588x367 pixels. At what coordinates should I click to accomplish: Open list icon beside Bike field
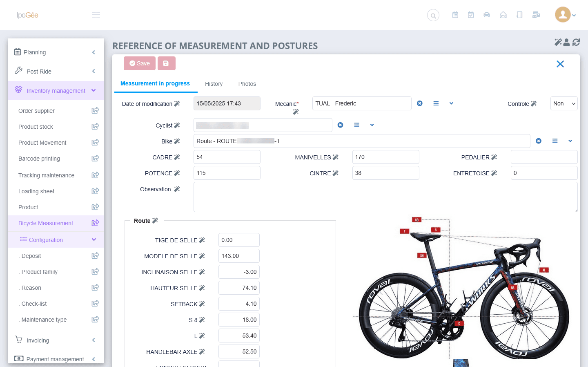(555, 141)
